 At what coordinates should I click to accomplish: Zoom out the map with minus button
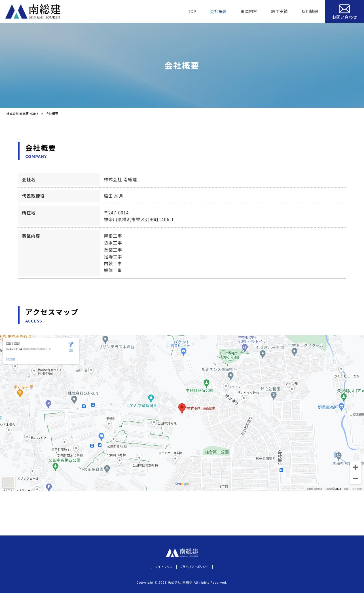355,479
